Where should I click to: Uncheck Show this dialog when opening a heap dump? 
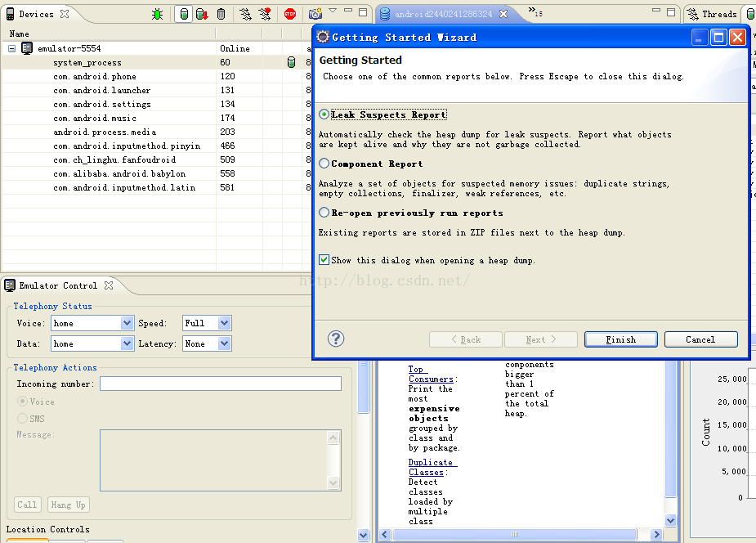324,260
